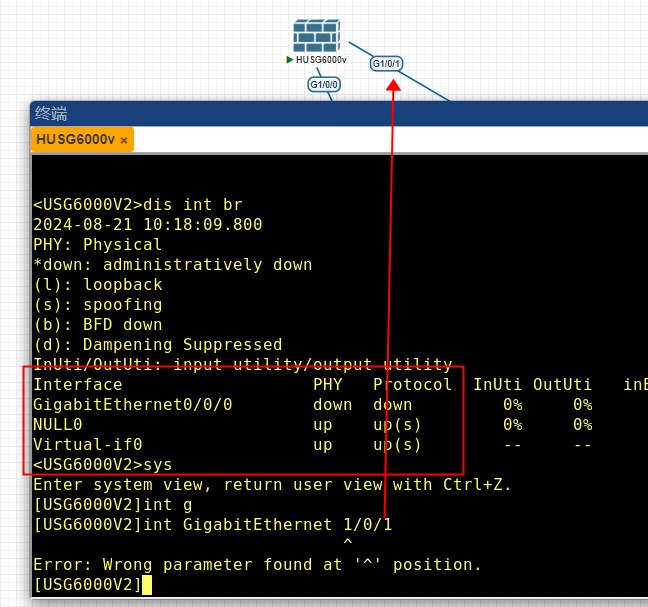Click the timestamp '2024-08-21 10:18:09.800'
The width and height of the screenshot is (648, 607).
point(148,224)
